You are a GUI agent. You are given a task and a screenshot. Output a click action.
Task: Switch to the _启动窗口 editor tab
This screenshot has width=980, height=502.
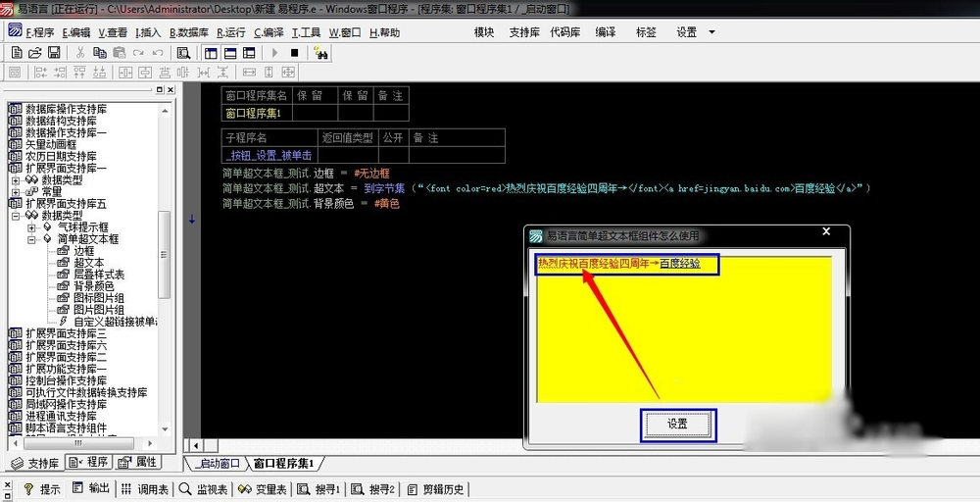coord(217,464)
